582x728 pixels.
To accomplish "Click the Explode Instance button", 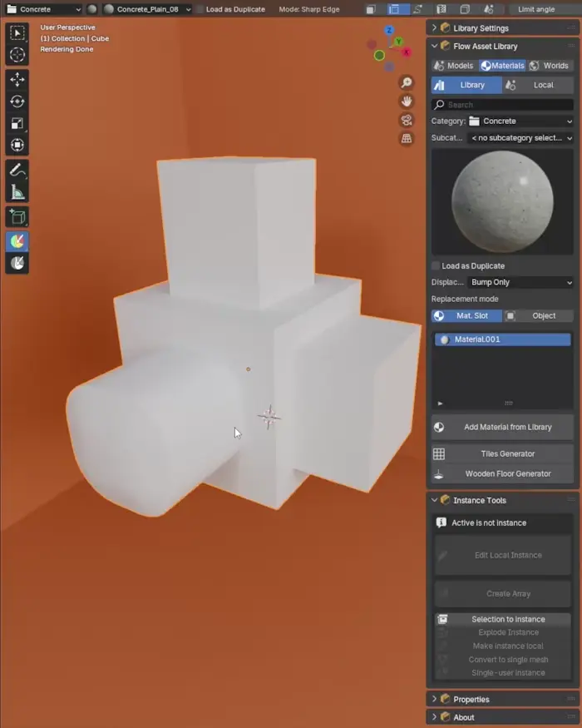I will pyautogui.click(x=503, y=632).
